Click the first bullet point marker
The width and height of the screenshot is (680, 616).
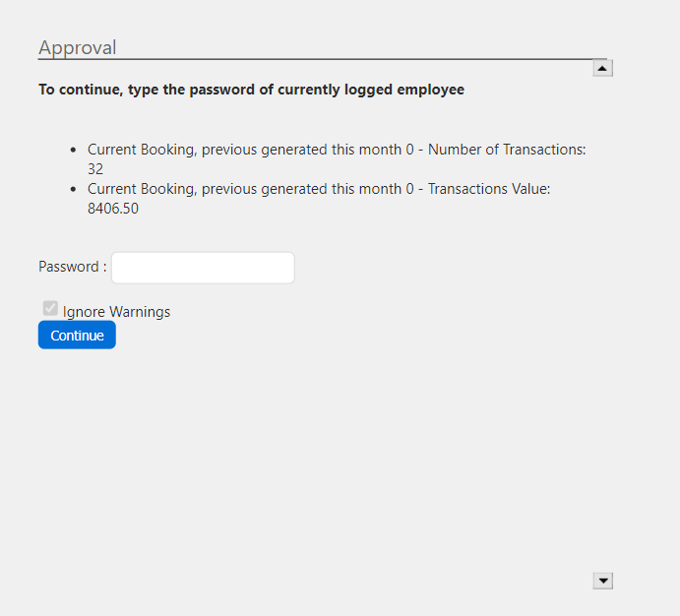pyautogui.click(x=74, y=151)
